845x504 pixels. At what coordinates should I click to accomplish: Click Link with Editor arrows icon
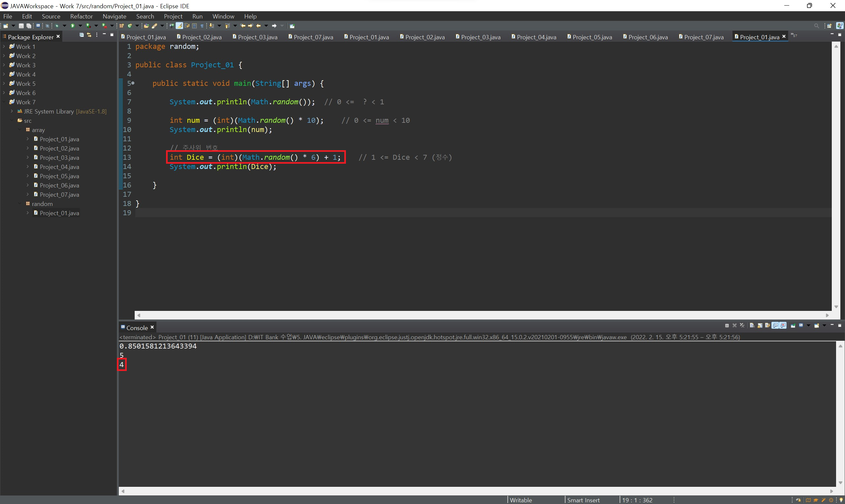click(89, 35)
